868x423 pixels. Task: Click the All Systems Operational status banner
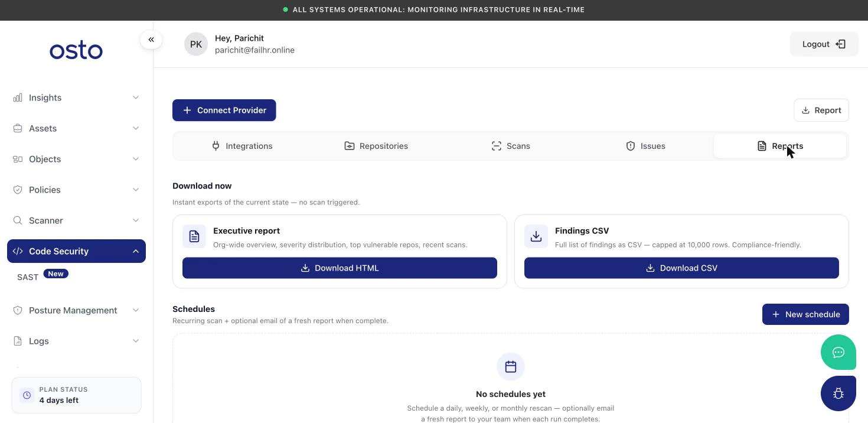coord(434,10)
